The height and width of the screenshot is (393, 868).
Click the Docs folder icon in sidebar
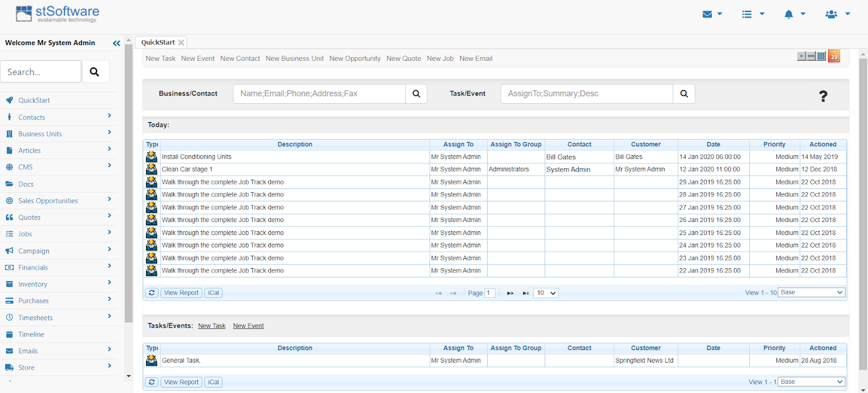click(x=9, y=184)
